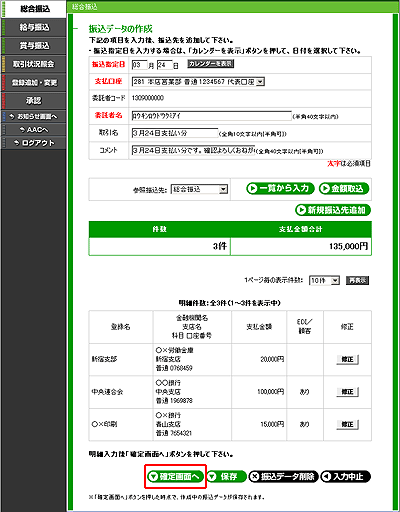Viewport: 400px width, 512px height.
Task: Click the 保存 button
Action: 227,477
